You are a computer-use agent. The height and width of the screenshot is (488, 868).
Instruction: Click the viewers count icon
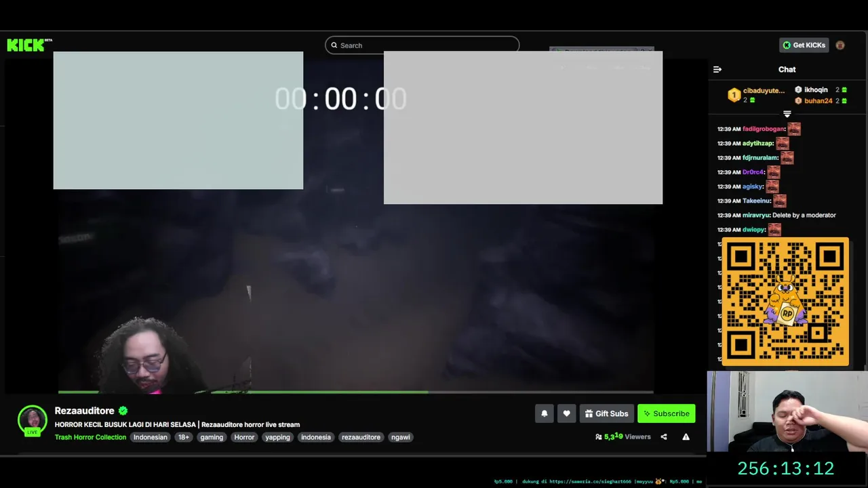(x=599, y=437)
